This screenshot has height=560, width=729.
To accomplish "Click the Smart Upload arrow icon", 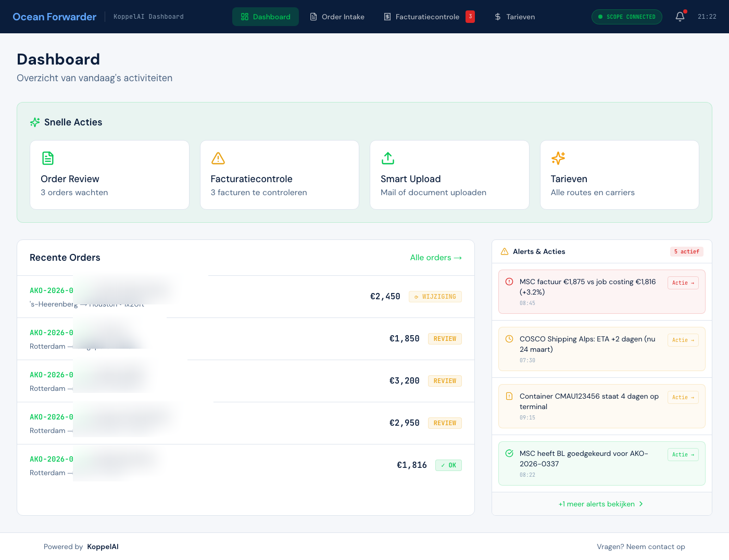I will click(x=387, y=158).
